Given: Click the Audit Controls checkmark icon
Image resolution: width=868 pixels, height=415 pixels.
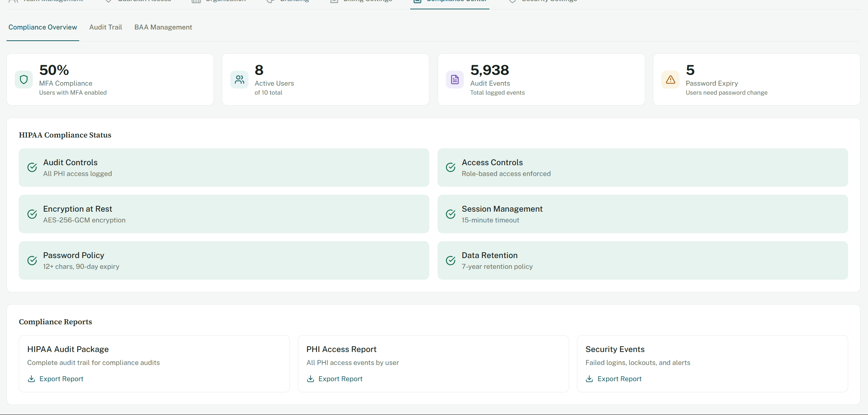Looking at the screenshot, I should click(32, 167).
